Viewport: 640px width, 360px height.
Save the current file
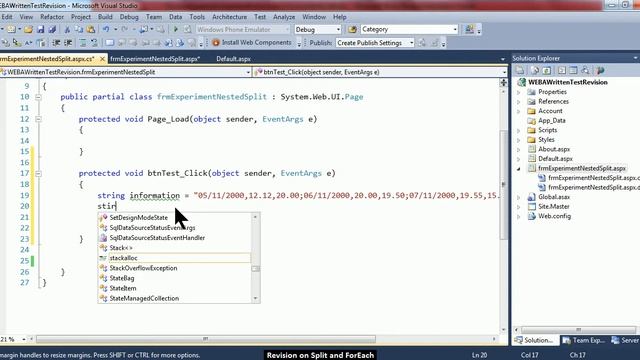pyautogui.click(x=40, y=29)
